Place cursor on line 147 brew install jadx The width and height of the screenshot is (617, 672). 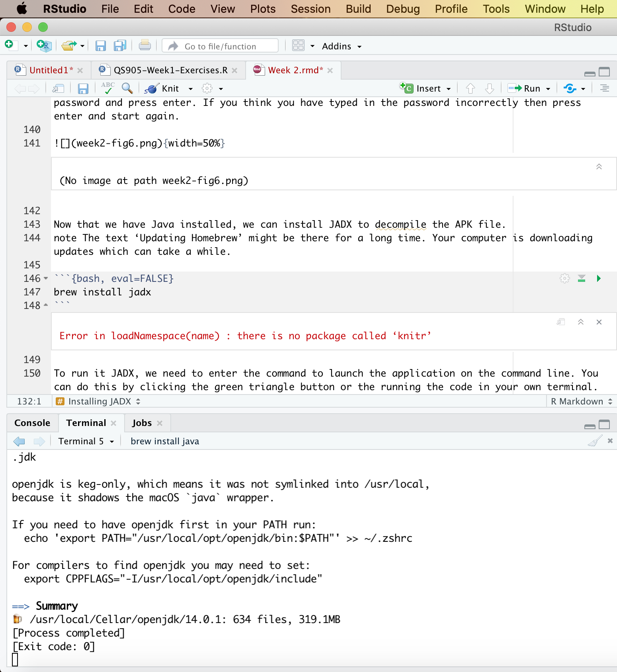102,292
